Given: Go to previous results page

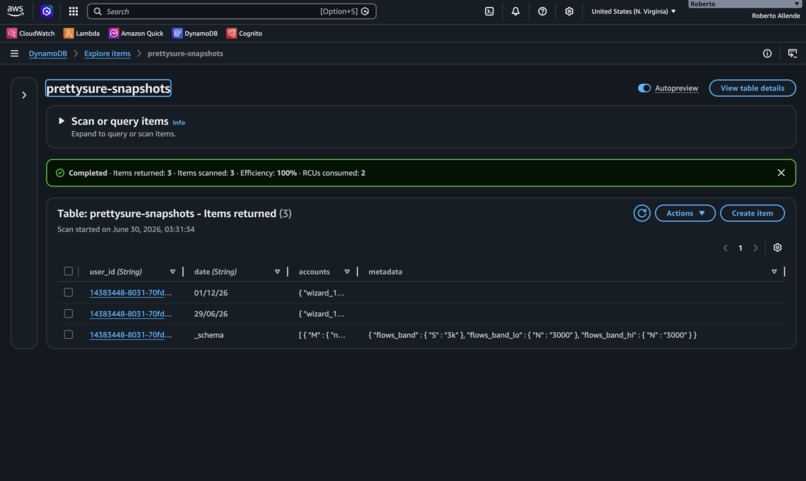Looking at the screenshot, I should click(x=725, y=248).
